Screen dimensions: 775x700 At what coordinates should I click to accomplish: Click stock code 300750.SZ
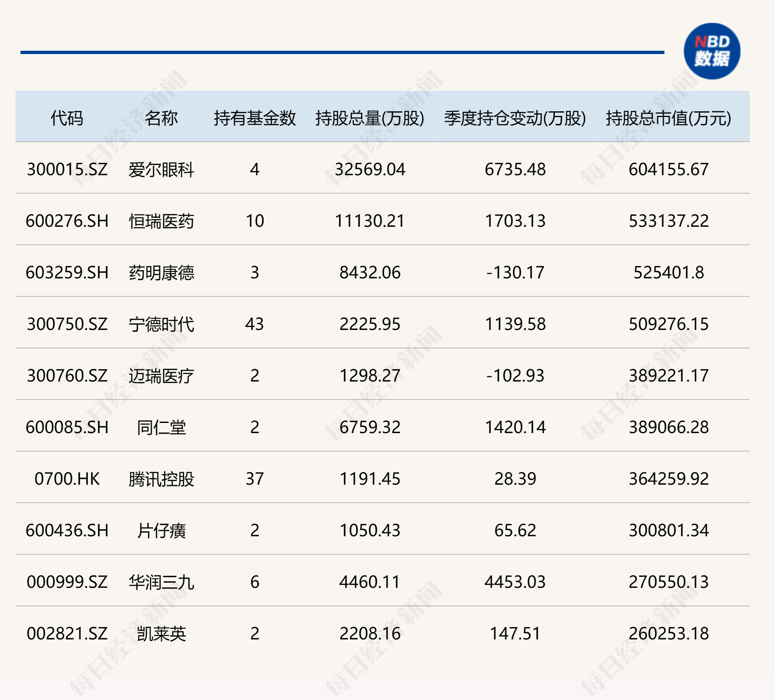pos(67,324)
